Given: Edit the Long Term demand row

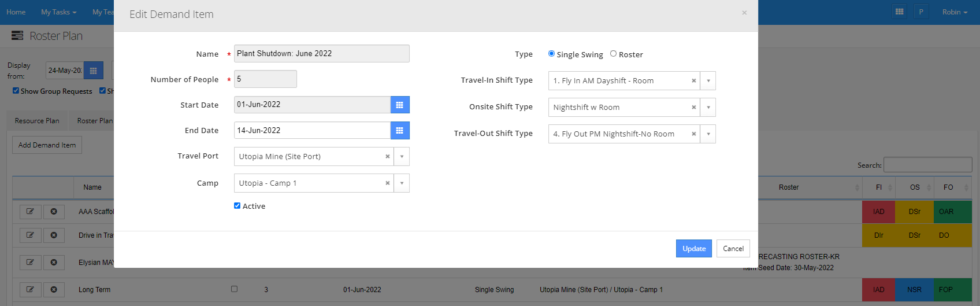Looking at the screenshot, I should pos(30,289).
